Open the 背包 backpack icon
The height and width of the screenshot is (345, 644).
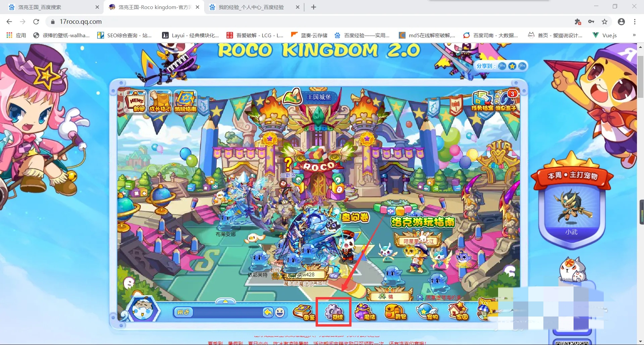coord(395,312)
